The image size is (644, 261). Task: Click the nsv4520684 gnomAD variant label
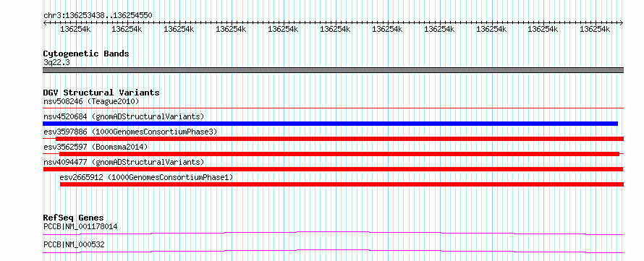click(124, 116)
